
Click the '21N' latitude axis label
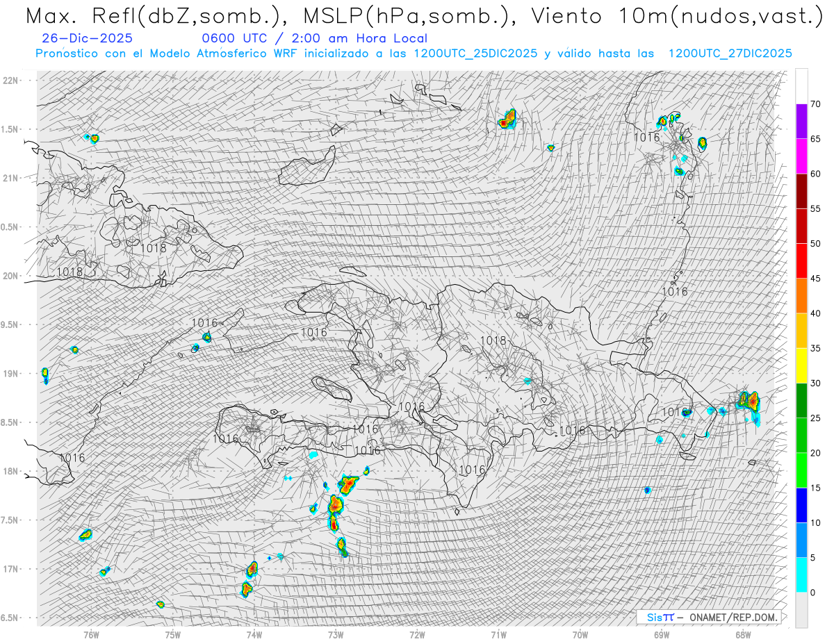[x=10, y=178]
